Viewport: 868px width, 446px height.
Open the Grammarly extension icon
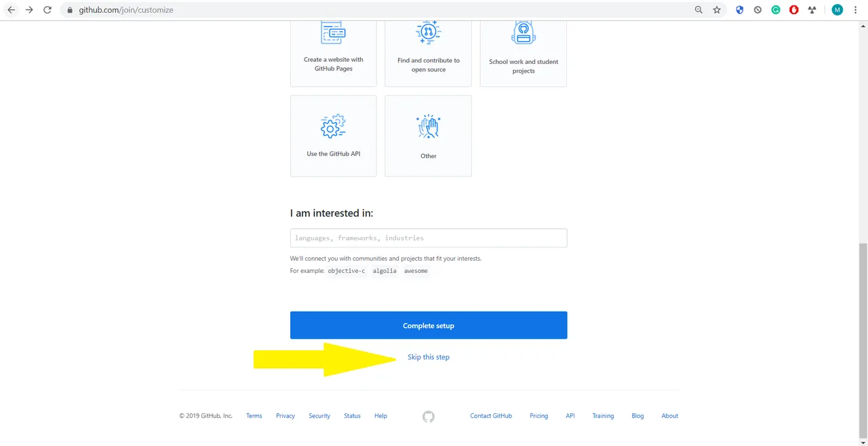tap(776, 10)
